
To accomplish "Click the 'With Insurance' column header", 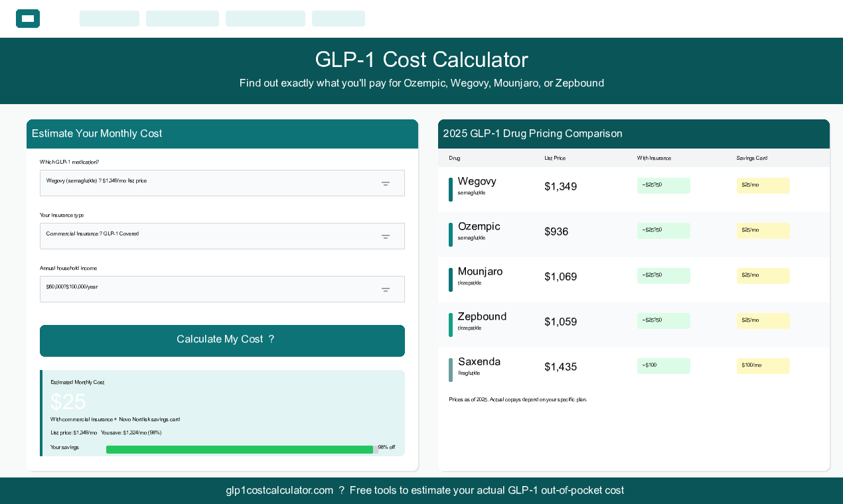I will coord(654,158).
